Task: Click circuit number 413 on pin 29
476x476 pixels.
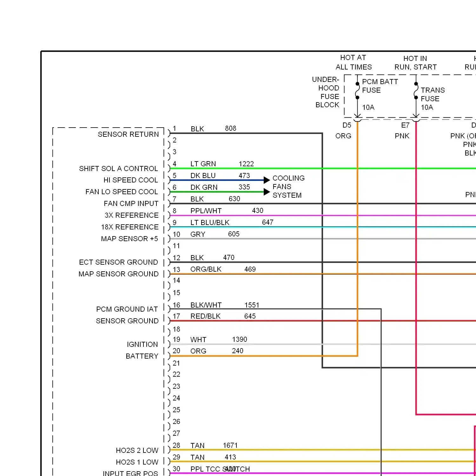Action: pyautogui.click(x=230, y=457)
